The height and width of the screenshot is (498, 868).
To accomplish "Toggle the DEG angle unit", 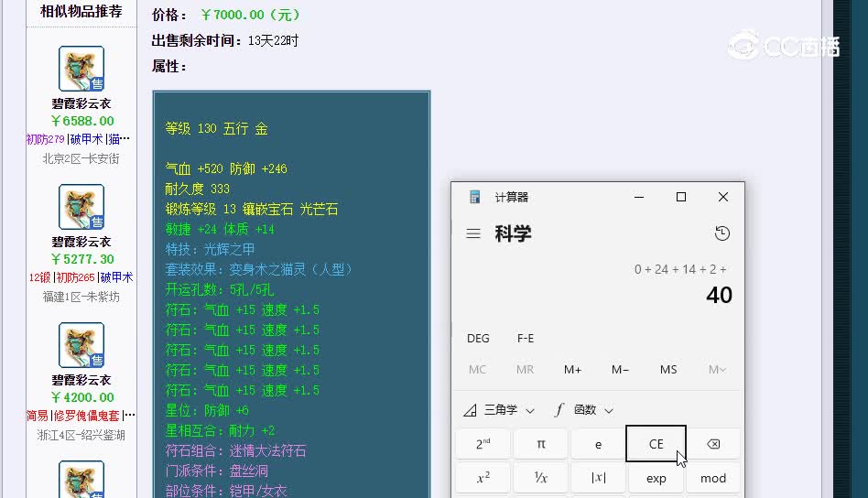I will (478, 338).
